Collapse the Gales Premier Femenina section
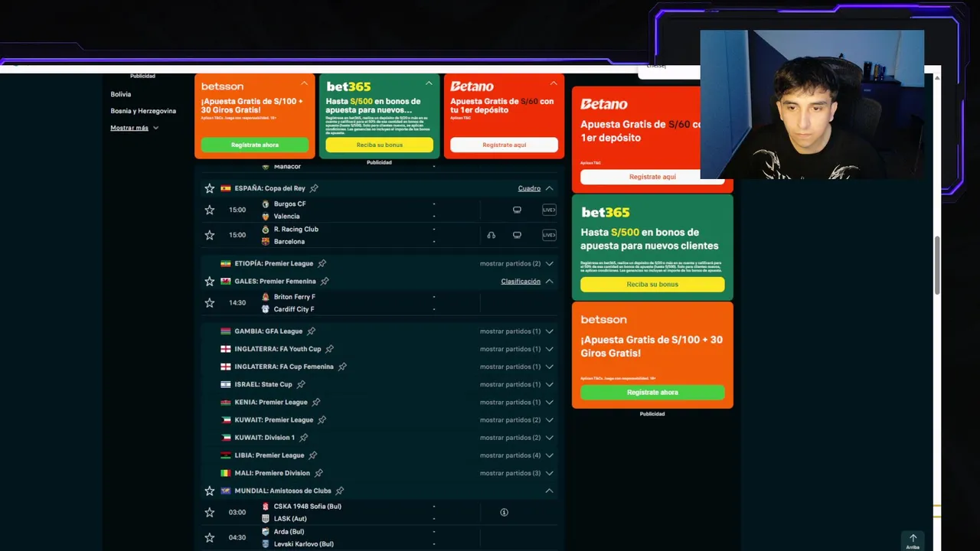Viewport: 980px width, 551px height. pos(549,282)
